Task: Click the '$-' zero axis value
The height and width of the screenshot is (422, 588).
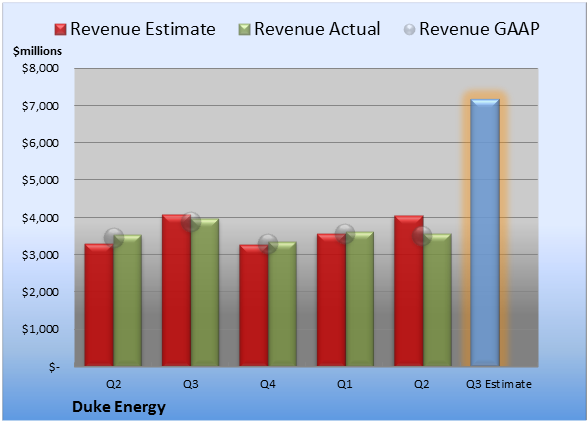Action: pos(54,367)
